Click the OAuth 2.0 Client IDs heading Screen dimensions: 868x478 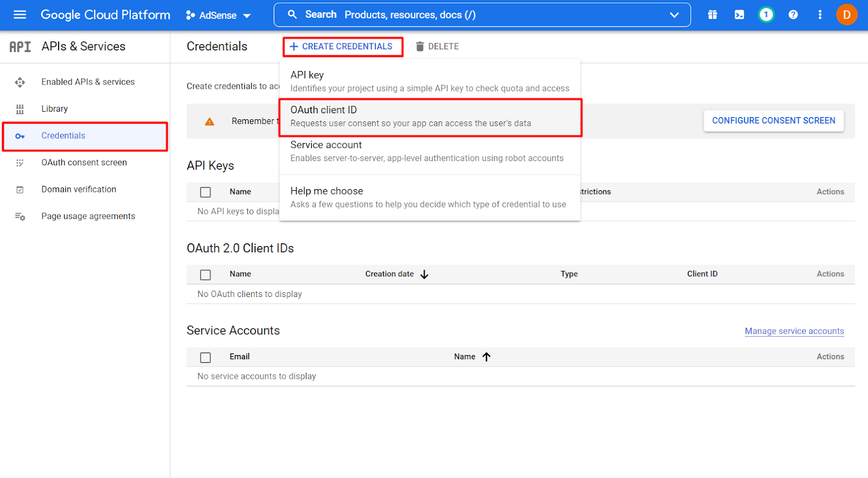point(240,248)
